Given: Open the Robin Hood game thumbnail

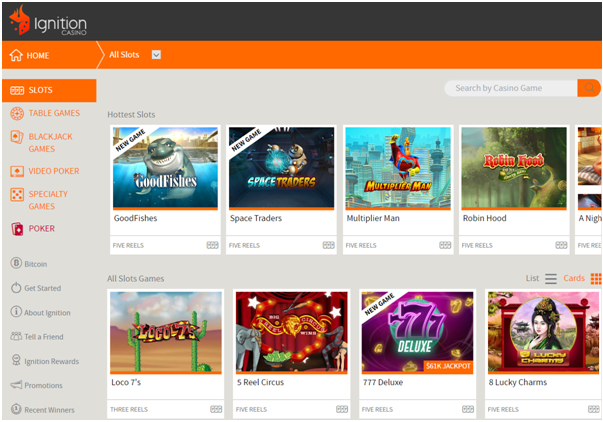Looking at the screenshot, I should coord(514,168).
